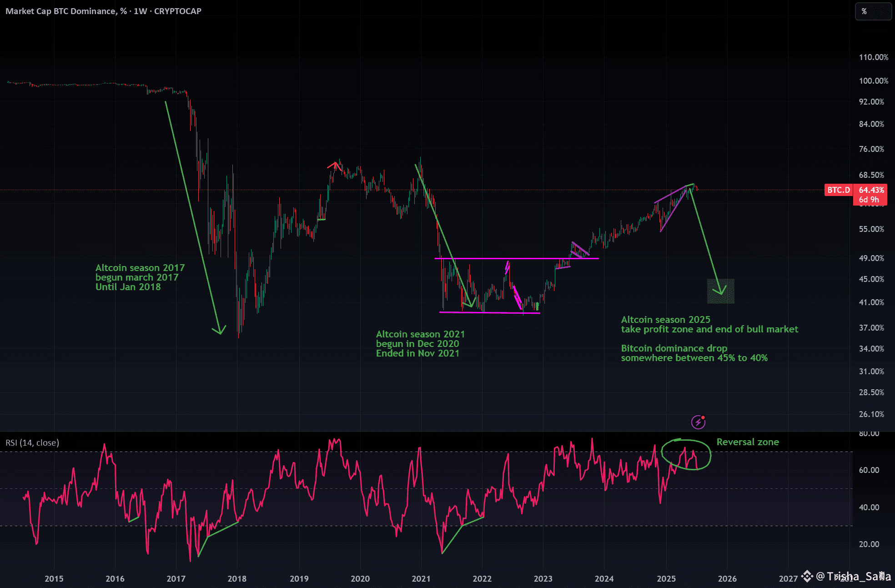Select the current 64.43% price tag
The height and width of the screenshot is (588, 895).
point(871,190)
